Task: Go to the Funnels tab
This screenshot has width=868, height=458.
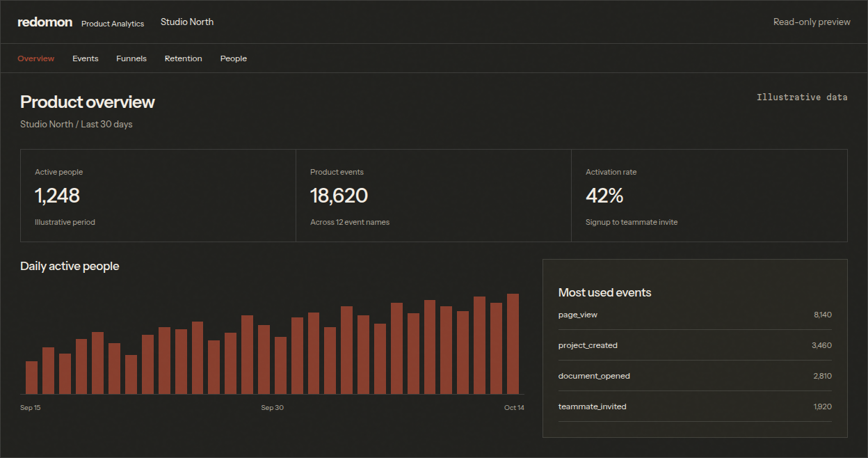Action: pyautogui.click(x=131, y=58)
